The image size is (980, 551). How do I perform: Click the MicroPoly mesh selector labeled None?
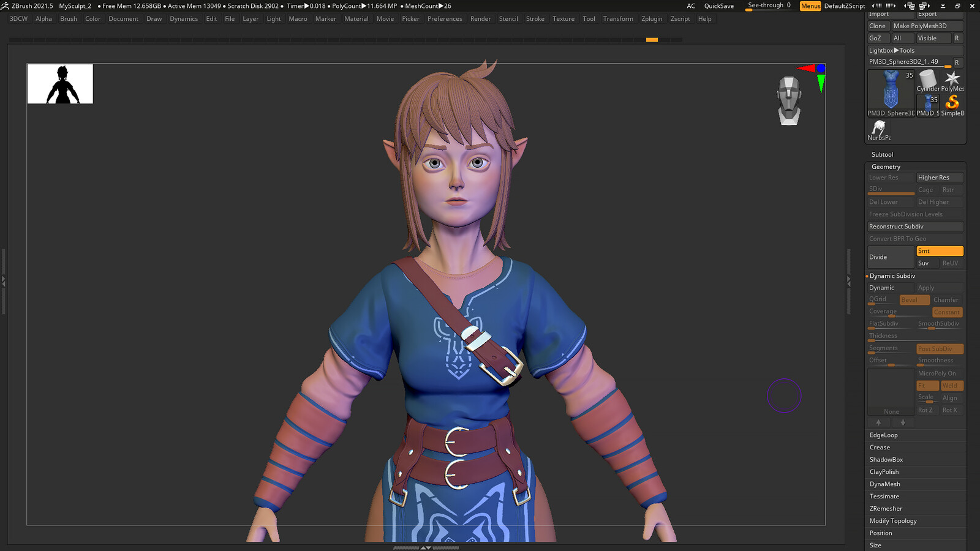click(x=891, y=392)
